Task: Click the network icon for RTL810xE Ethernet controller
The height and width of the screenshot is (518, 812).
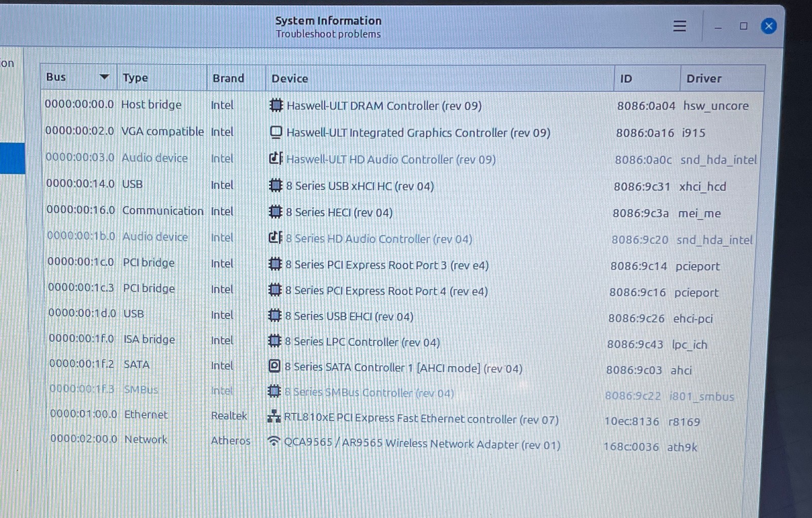Action: 274,417
